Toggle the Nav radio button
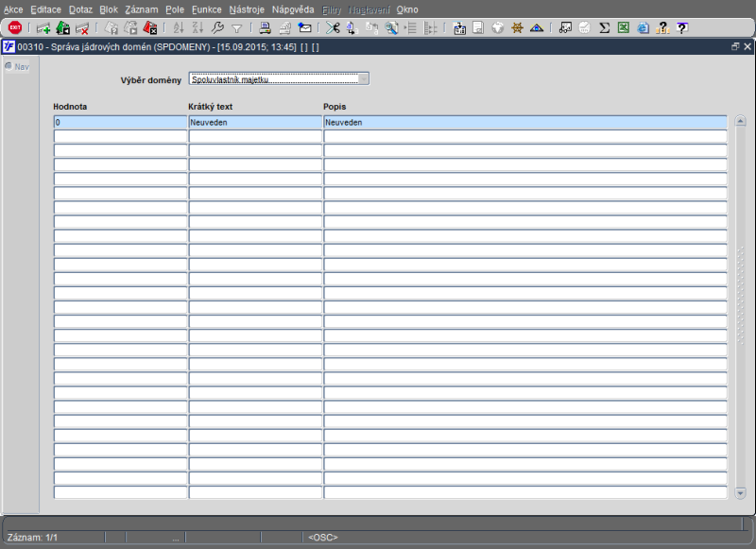Image resolution: width=756 pixels, height=549 pixels. pyautogui.click(x=9, y=66)
